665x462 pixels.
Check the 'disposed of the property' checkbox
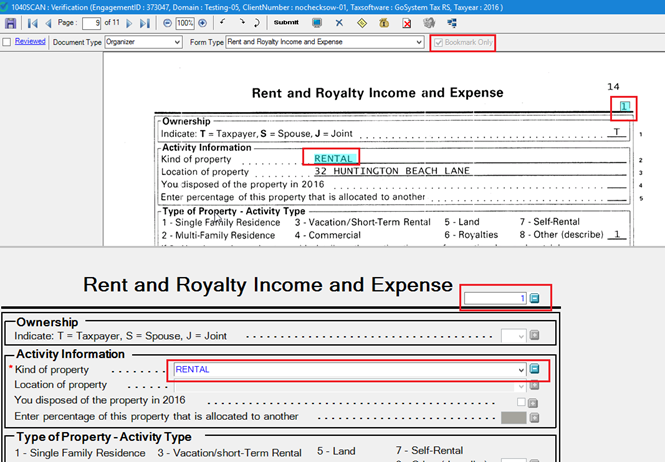(x=520, y=401)
